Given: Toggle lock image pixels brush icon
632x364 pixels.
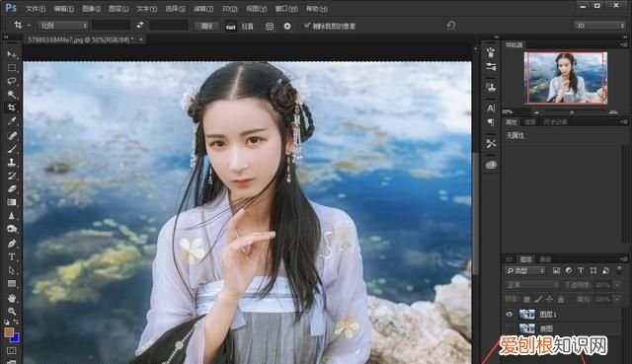Looking at the screenshot, I should [538, 300].
